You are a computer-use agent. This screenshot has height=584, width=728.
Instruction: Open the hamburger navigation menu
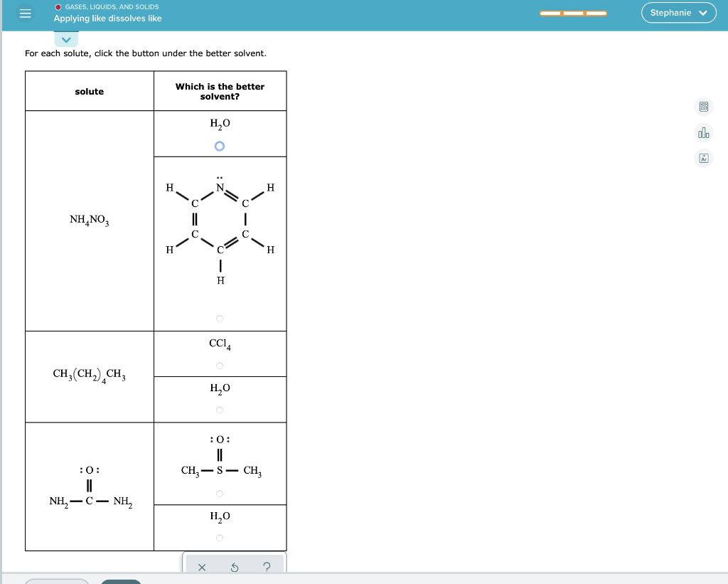pos(25,13)
